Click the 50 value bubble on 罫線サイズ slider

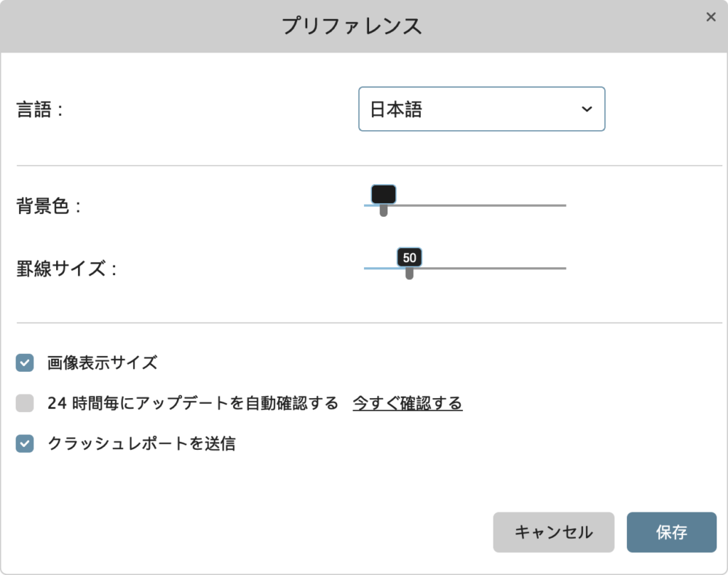409,257
